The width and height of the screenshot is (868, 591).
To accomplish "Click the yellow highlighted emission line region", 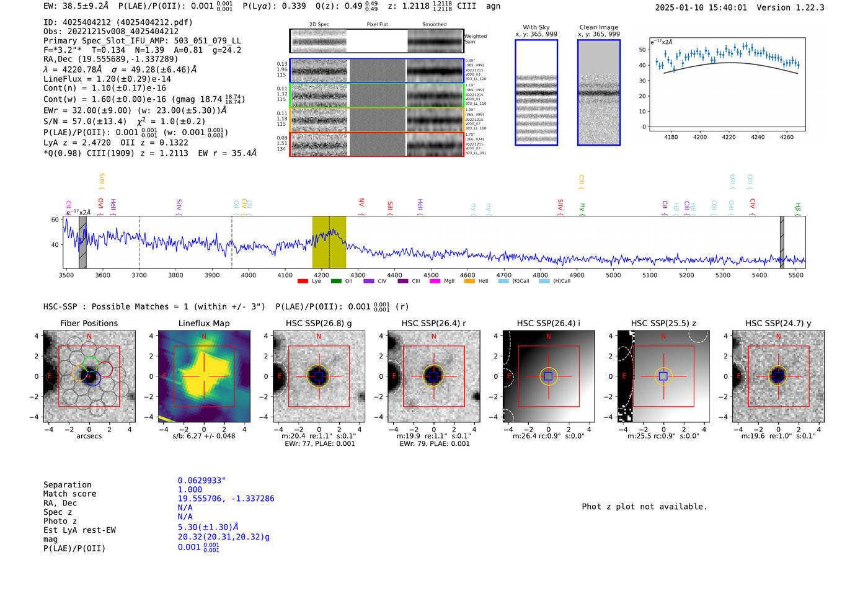I will (x=329, y=242).
